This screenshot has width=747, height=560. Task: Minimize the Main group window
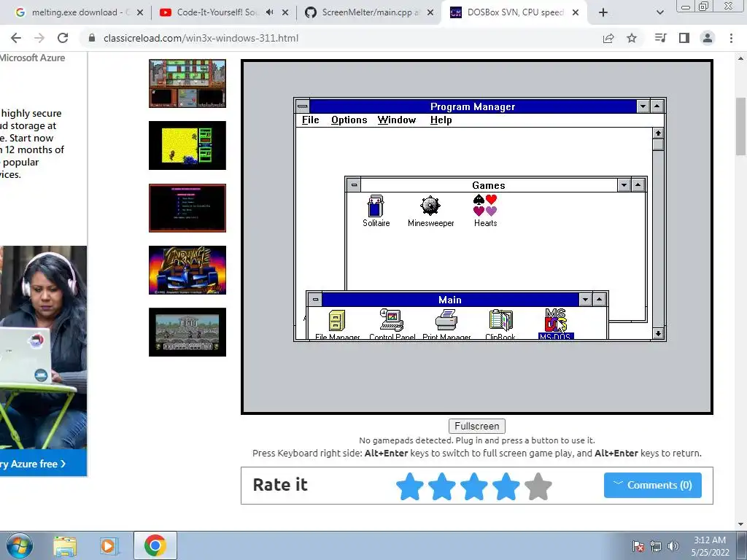pos(586,300)
